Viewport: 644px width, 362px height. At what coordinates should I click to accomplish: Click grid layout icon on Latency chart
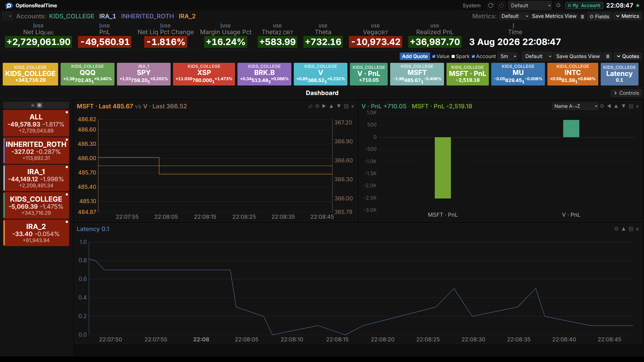click(631, 229)
